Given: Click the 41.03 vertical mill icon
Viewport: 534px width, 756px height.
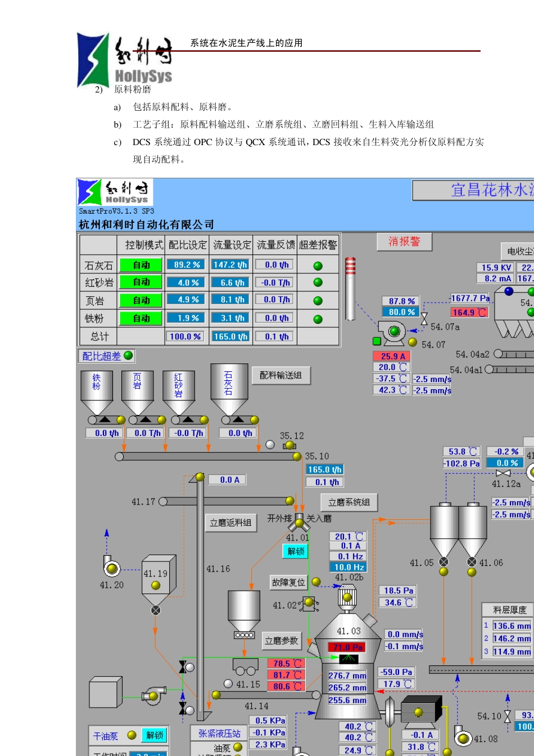Looking at the screenshot, I should (349, 667).
